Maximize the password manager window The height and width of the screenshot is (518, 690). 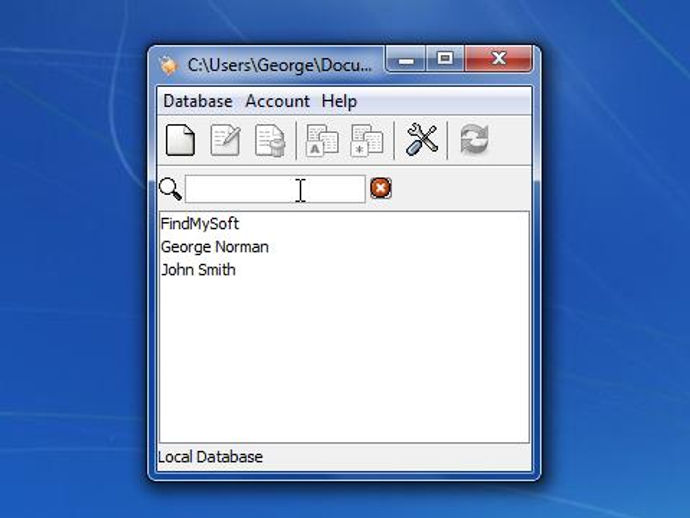pos(445,59)
